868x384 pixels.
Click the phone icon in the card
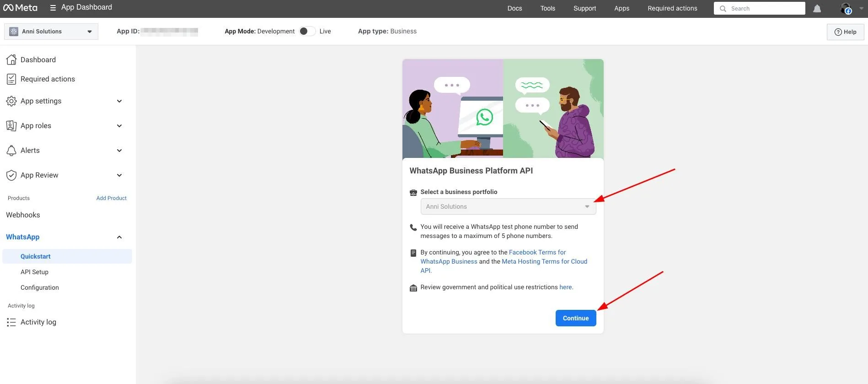coord(413,227)
